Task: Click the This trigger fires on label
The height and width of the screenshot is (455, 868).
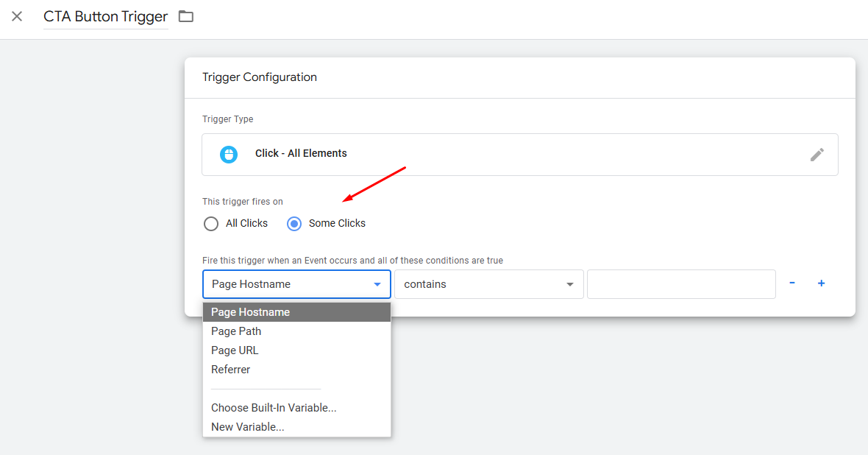Action: click(x=243, y=202)
